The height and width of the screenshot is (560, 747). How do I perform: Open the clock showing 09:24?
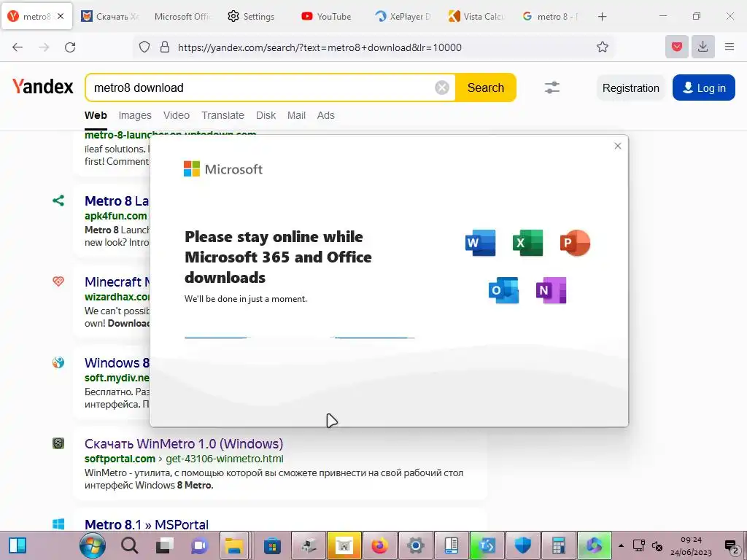click(x=691, y=545)
